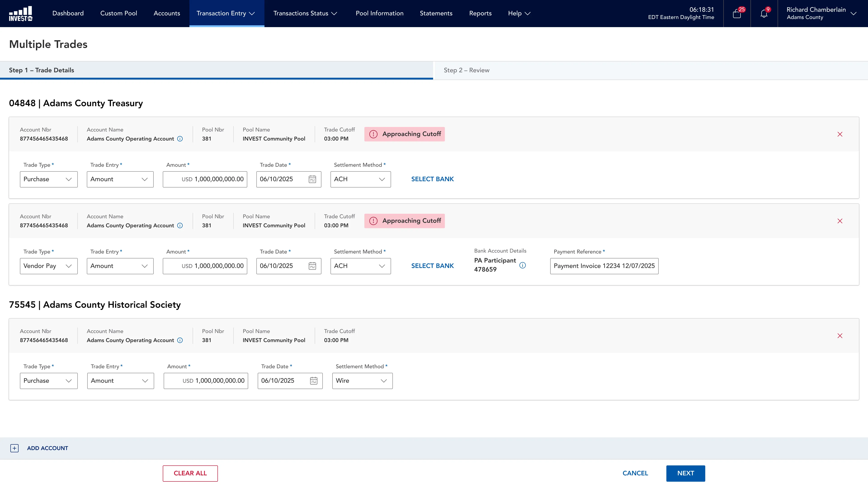Show account info in the first Treasury row
868x488 pixels.
click(x=180, y=139)
